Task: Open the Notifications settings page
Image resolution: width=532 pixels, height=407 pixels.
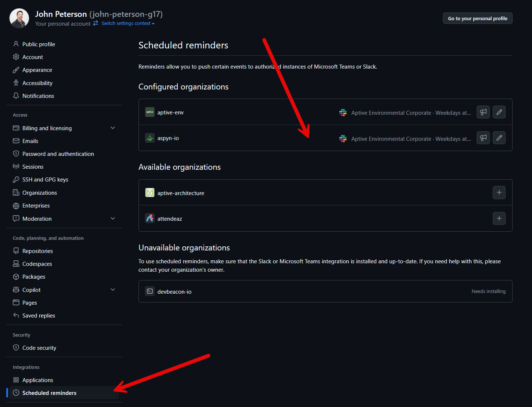Action: (38, 96)
